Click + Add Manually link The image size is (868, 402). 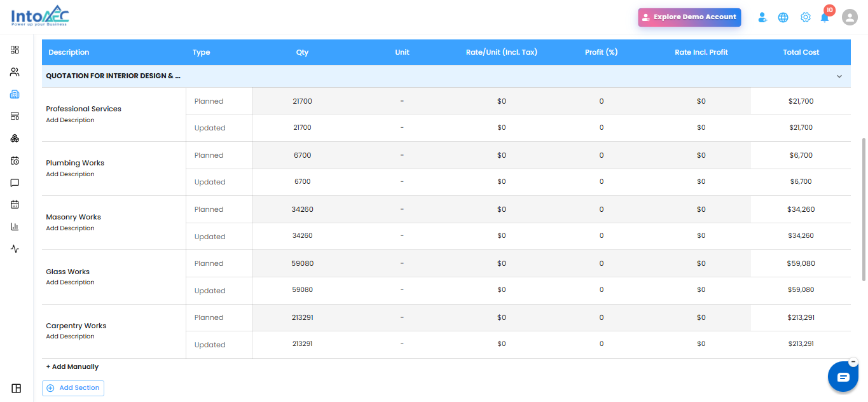tap(72, 367)
